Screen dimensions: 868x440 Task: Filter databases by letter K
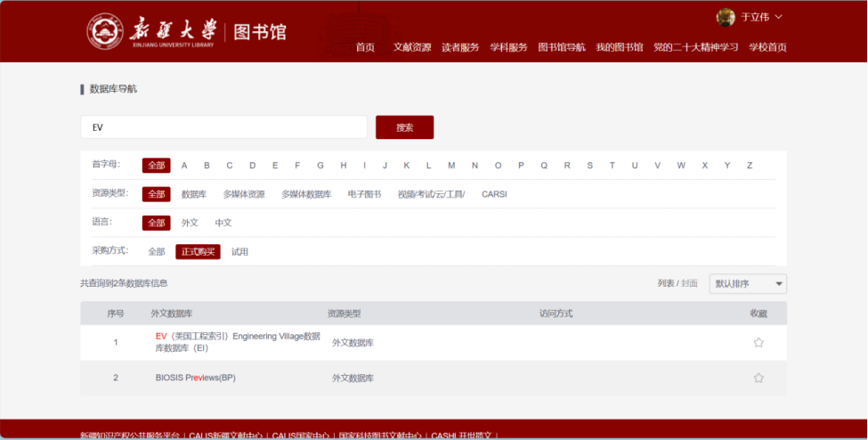pyautogui.click(x=406, y=165)
